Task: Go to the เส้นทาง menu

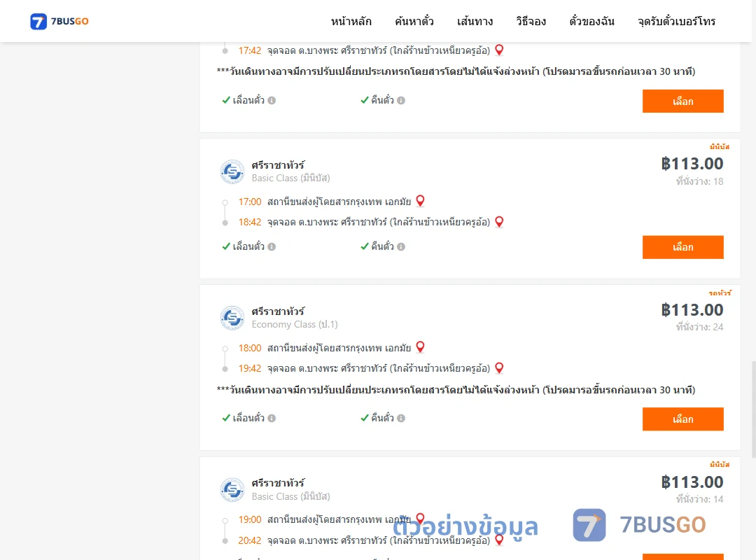Action: (x=475, y=21)
